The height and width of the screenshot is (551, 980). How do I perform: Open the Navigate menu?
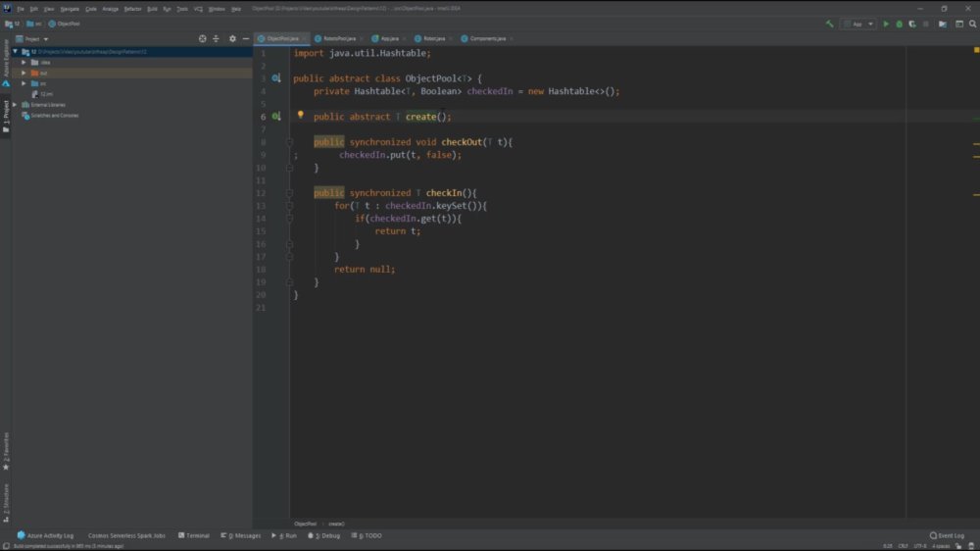[70, 9]
